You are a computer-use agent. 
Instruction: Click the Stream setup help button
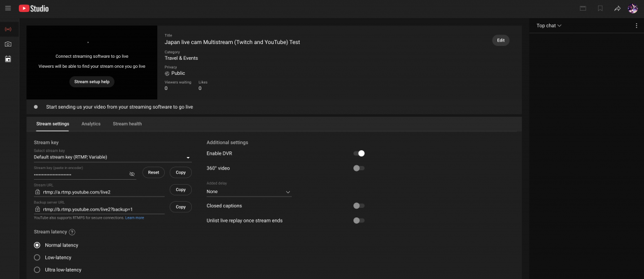point(91,82)
